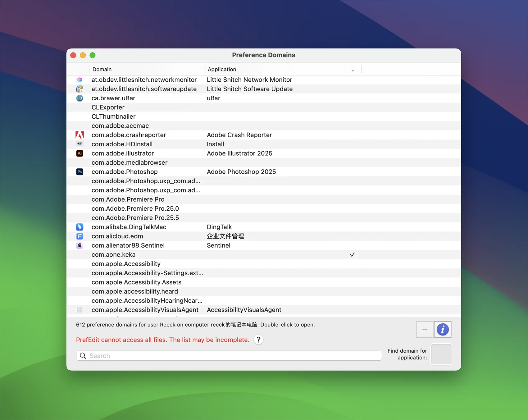Image resolution: width=528 pixels, height=420 pixels.
Task: Click the Little Snitch Software Update icon
Action: 80,89
